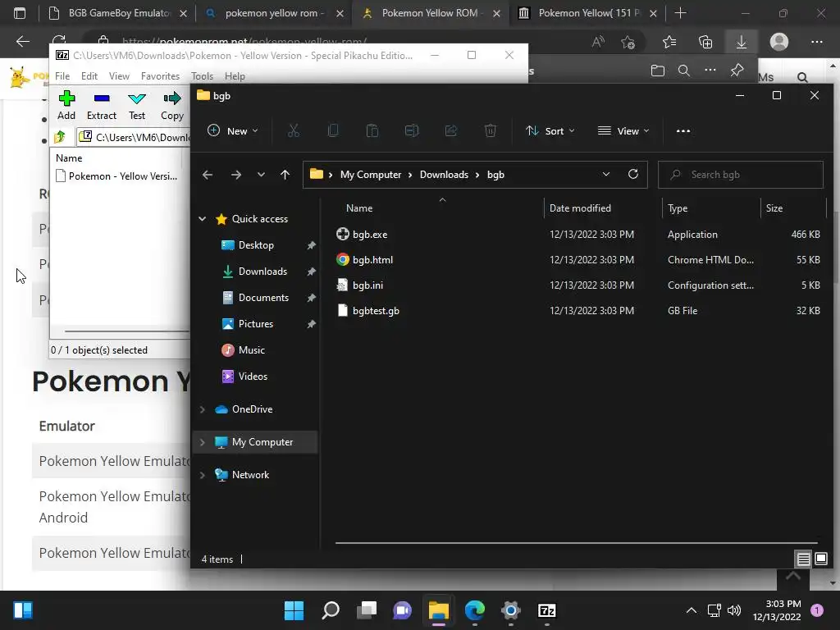Refresh the bgb folder view
The width and height of the screenshot is (840, 630).
tap(633, 174)
